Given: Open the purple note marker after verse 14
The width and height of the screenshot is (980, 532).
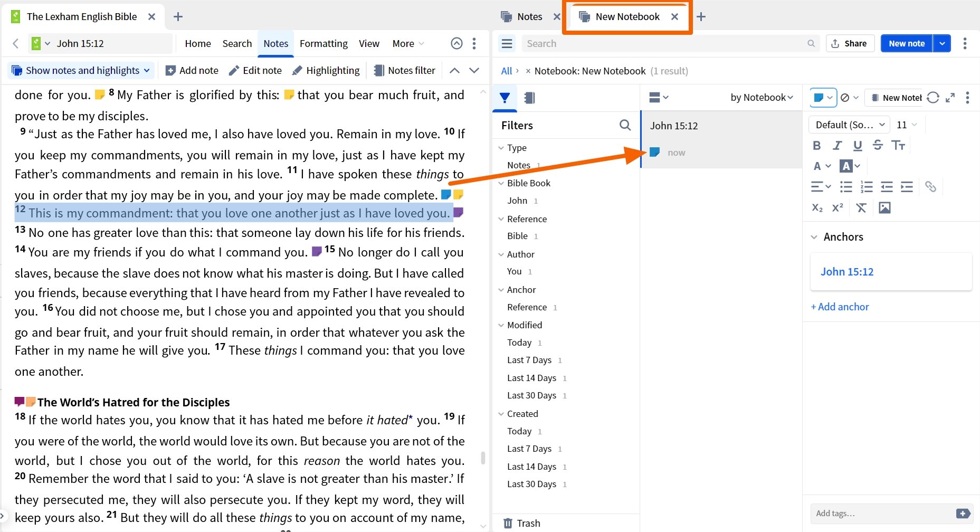Looking at the screenshot, I should (317, 251).
